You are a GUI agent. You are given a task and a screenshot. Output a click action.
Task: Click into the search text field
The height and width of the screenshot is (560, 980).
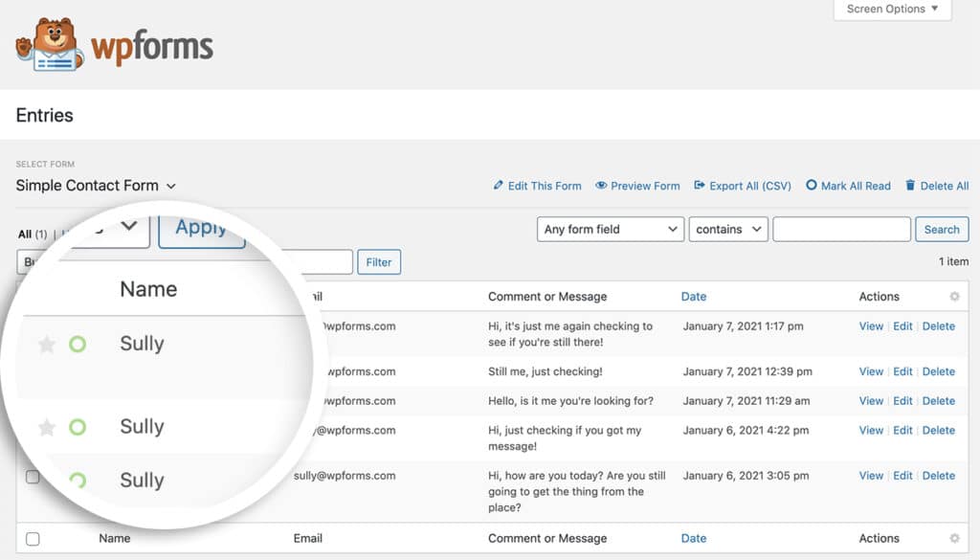[841, 230]
